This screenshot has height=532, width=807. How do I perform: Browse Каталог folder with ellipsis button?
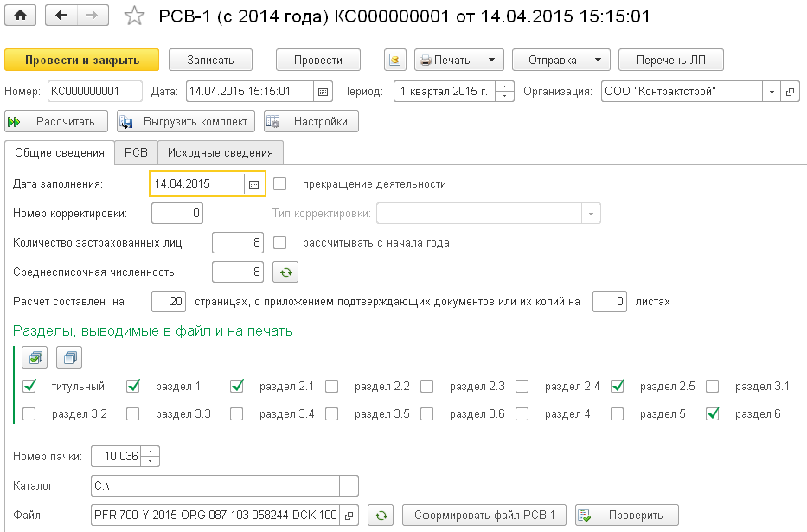pos(349,485)
